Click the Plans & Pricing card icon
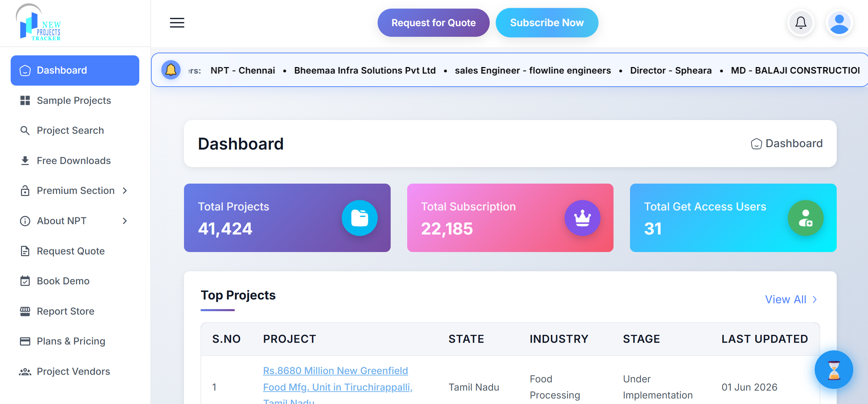This screenshot has width=868, height=404. pyautogui.click(x=25, y=341)
